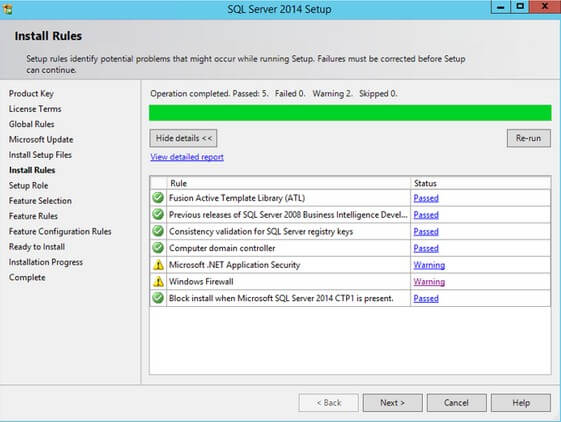Open the View detailed report link
Screen dimensions: 561x422
coord(187,157)
